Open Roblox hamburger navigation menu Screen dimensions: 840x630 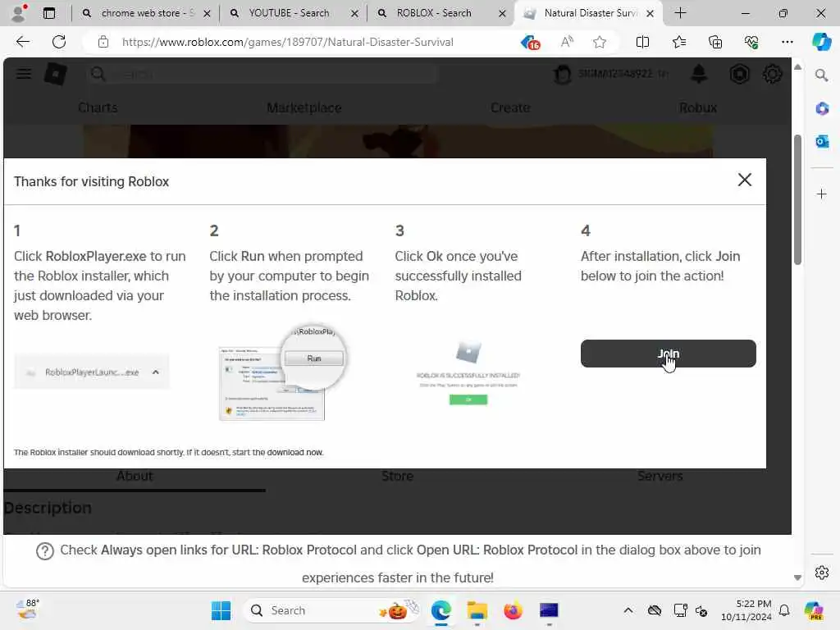pos(24,73)
